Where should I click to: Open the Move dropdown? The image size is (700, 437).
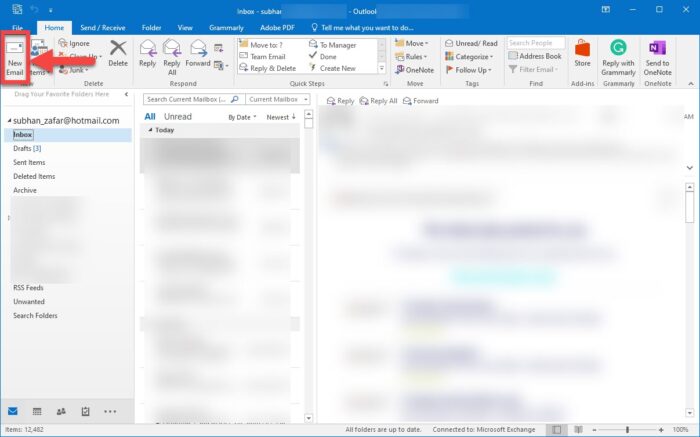(412, 43)
